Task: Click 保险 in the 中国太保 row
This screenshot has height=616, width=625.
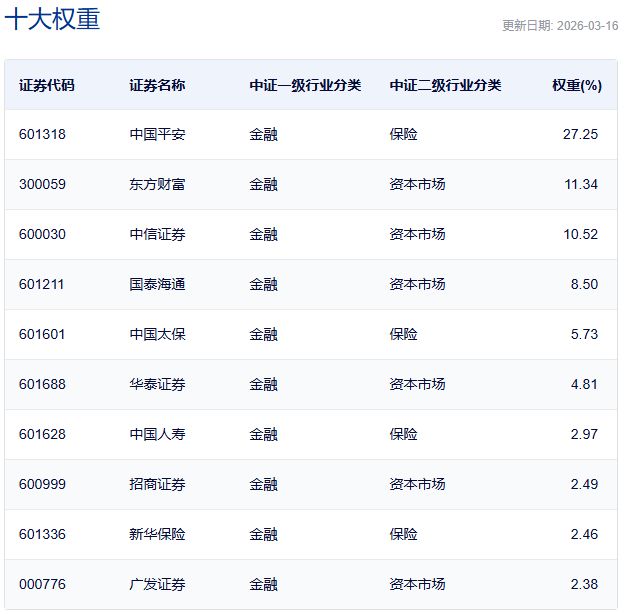Action: click(x=403, y=334)
